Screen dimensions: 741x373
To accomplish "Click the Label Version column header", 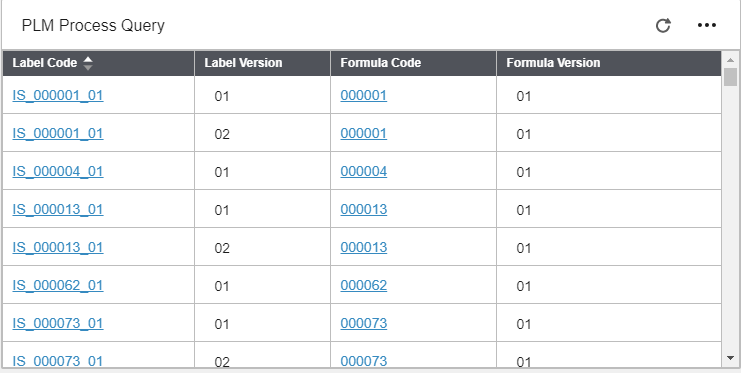I will pyautogui.click(x=262, y=63).
